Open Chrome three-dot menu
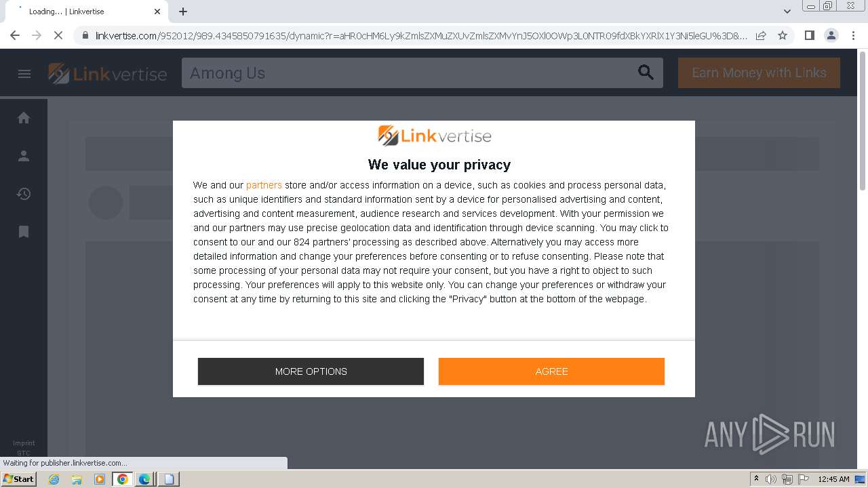Image resolution: width=868 pixels, height=488 pixels. pyautogui.click(x=853, y=35)
